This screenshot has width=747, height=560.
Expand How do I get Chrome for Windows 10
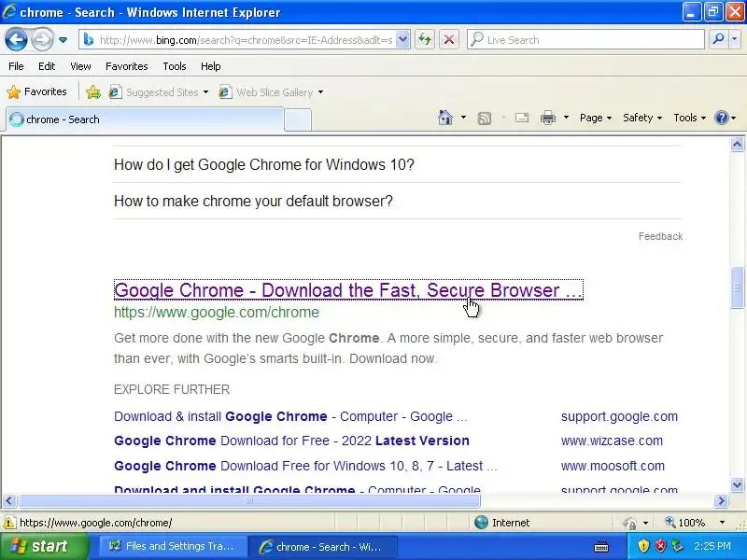pyautogui.click(x=398, y=165)
